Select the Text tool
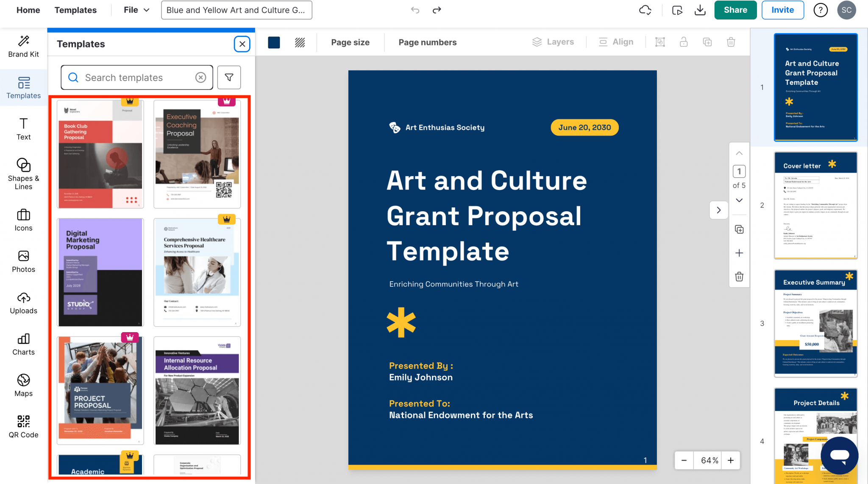The height and width of the screenshot is (484, 868). pos(23,129)
